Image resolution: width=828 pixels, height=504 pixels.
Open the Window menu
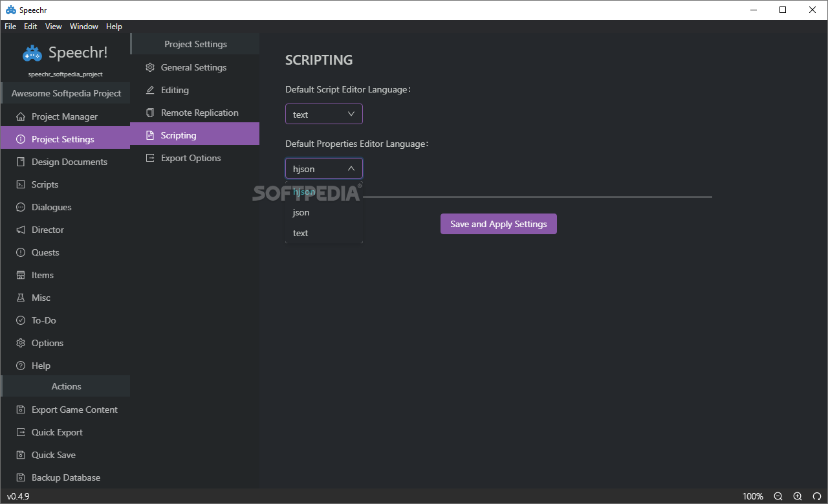pyautogui.click(x=84, y=27)
